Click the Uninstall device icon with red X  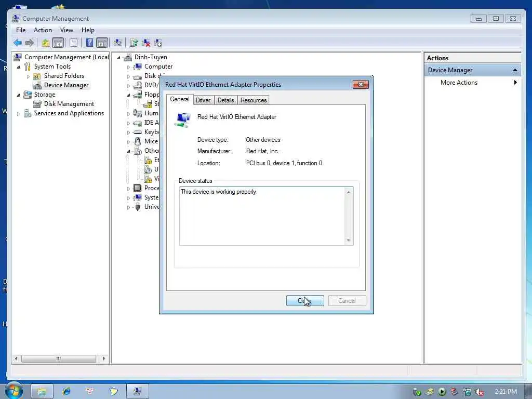point(146,43)
